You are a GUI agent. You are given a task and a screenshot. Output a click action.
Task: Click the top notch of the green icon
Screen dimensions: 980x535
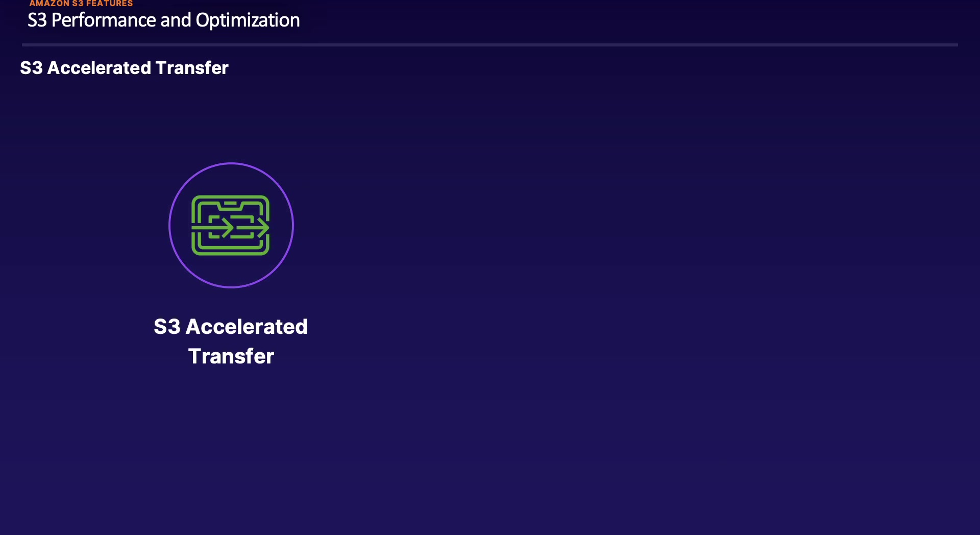click(230, 203)
